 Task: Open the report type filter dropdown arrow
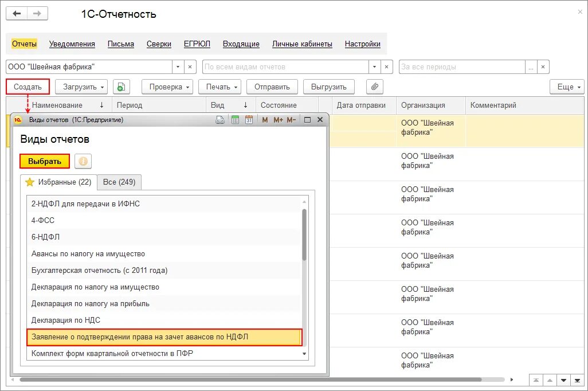point(374,67)
